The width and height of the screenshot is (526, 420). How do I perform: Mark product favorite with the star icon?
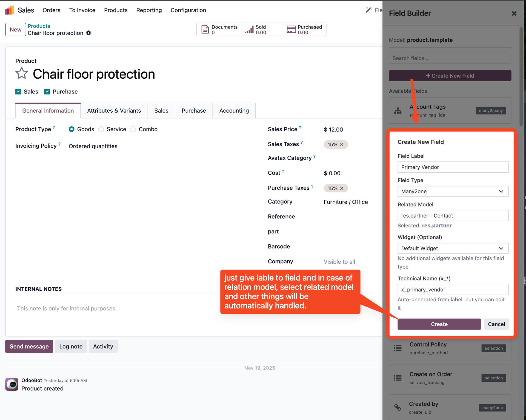click(22, 73)
